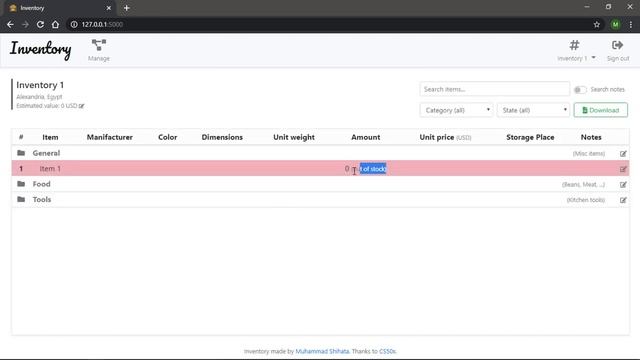Click the Color column header
The image size is (640, 360).
click(168, 138)
